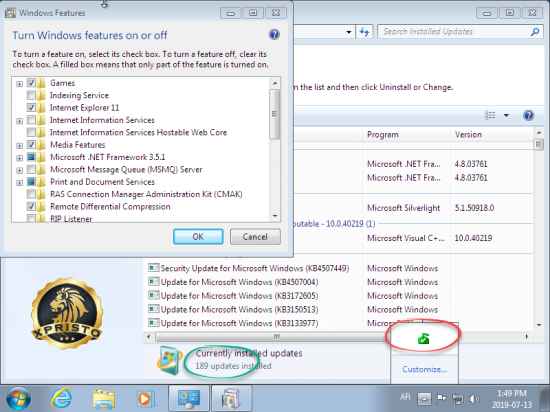Open the view options dropdown arrow
550x412 pixels.
point(506,115)
